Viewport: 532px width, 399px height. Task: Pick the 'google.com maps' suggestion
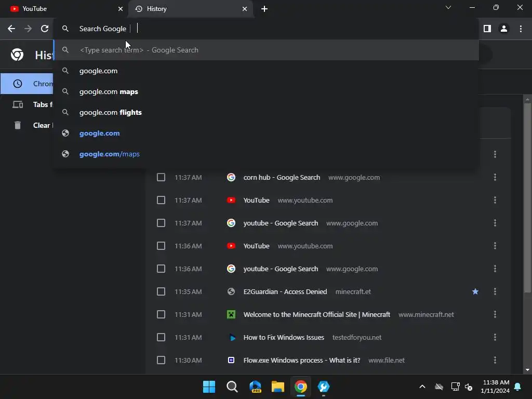pyautogui.click(x=266, y=91)
